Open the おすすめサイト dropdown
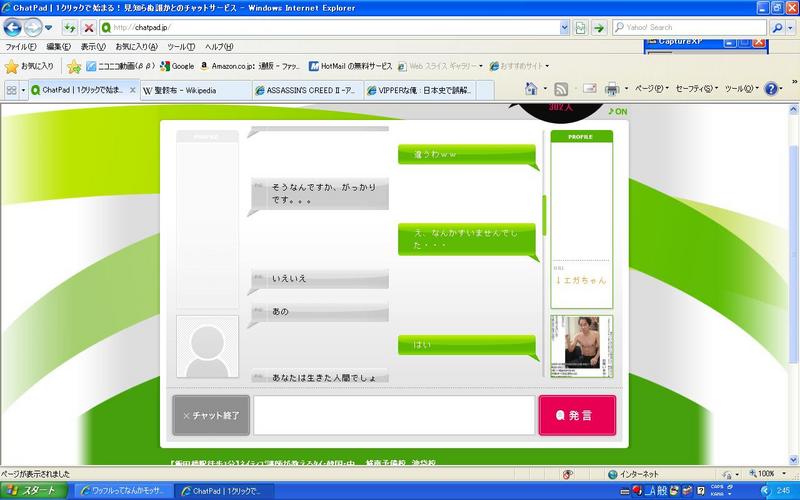This screenshot has height=500, width=800. (519, 66)
